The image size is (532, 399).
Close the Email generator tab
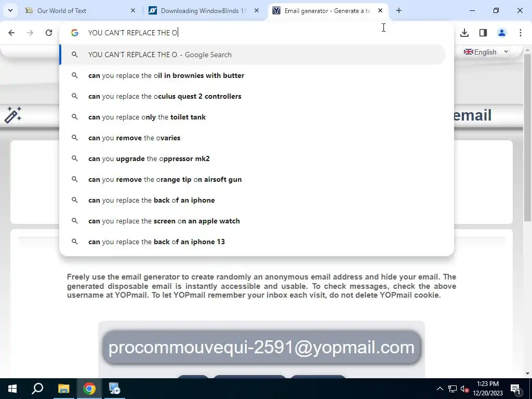tap(380, 10)
